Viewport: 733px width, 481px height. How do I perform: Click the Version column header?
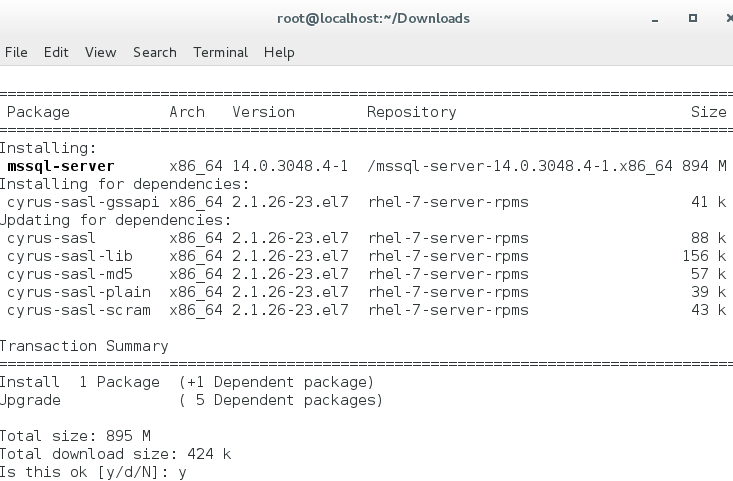[x=264, y=112]
